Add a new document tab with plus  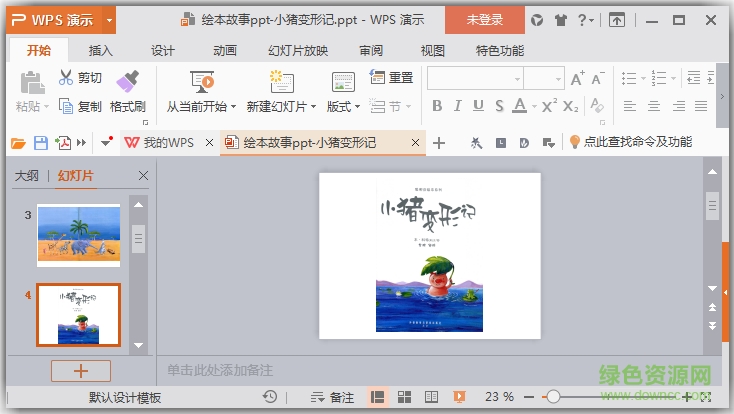pos(439,143)
